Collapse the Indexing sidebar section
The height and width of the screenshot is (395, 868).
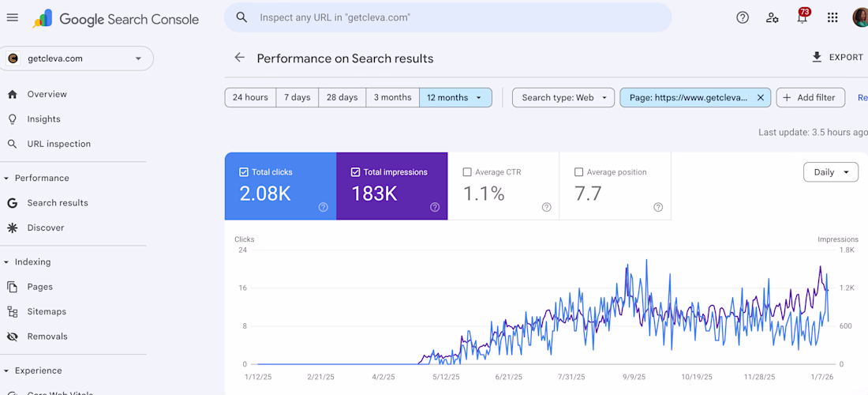(7, 262)
